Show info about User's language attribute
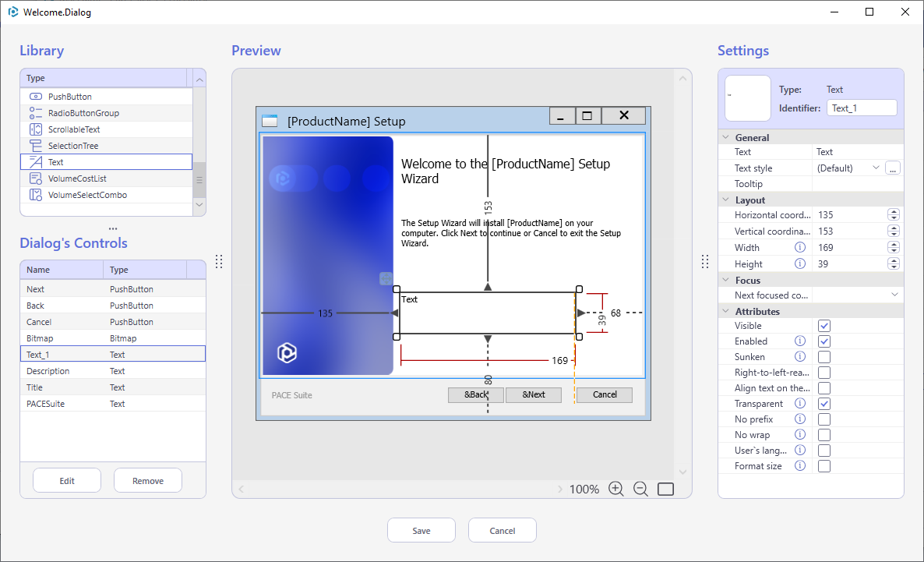 pyautogui.click(x=799, y=450)
